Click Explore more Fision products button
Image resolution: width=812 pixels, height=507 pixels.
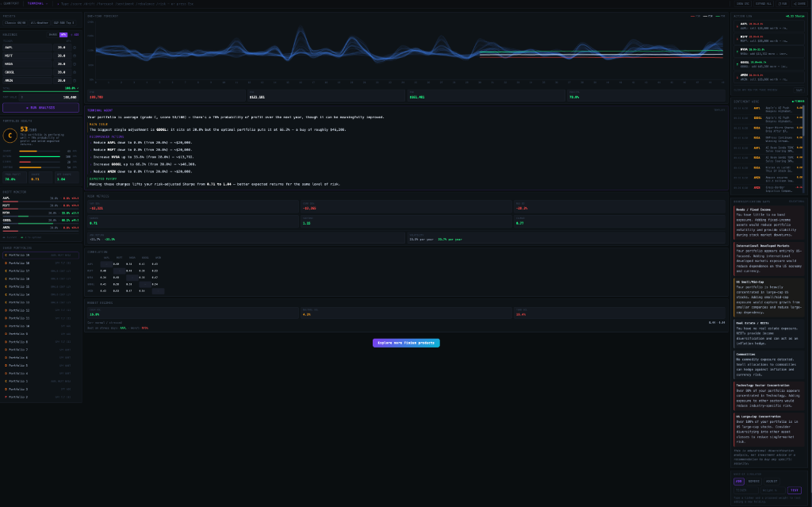(406, 343)
